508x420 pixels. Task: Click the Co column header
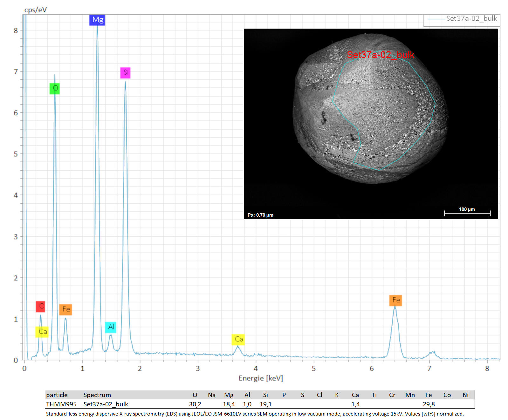pos(447,395)
